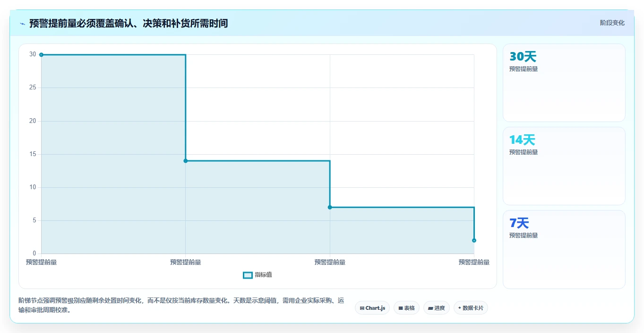The width and height of the screenshot is (644, 333).
Task: Click the y-axis label 10
Action: pyautogui.click(x=33, y=187)
